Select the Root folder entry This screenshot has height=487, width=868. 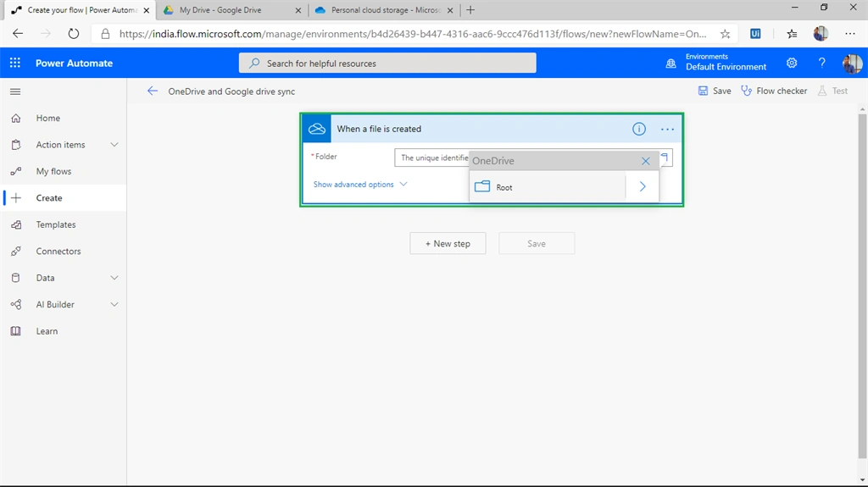click(x=547, y=186)
